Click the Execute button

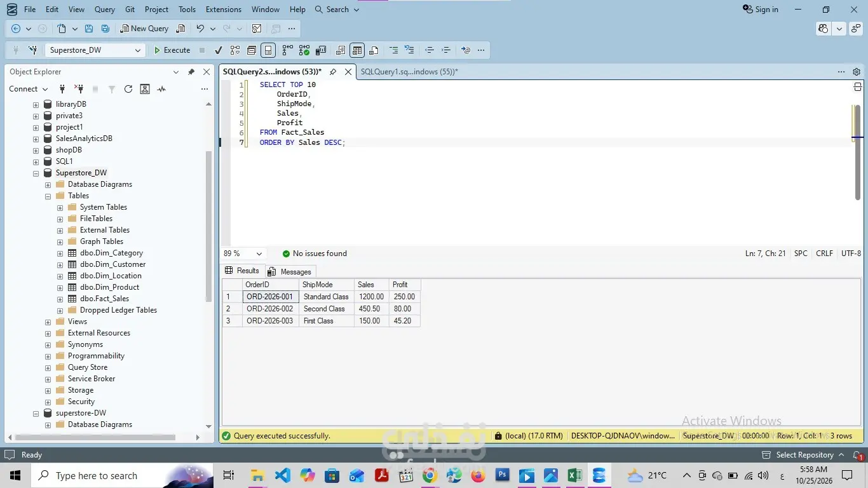coord(172,50)
